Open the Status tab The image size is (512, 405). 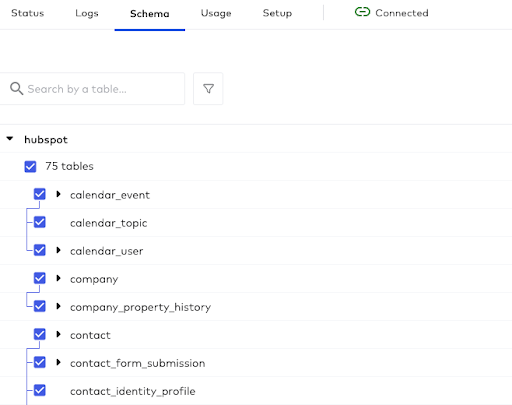coord(28,13)
